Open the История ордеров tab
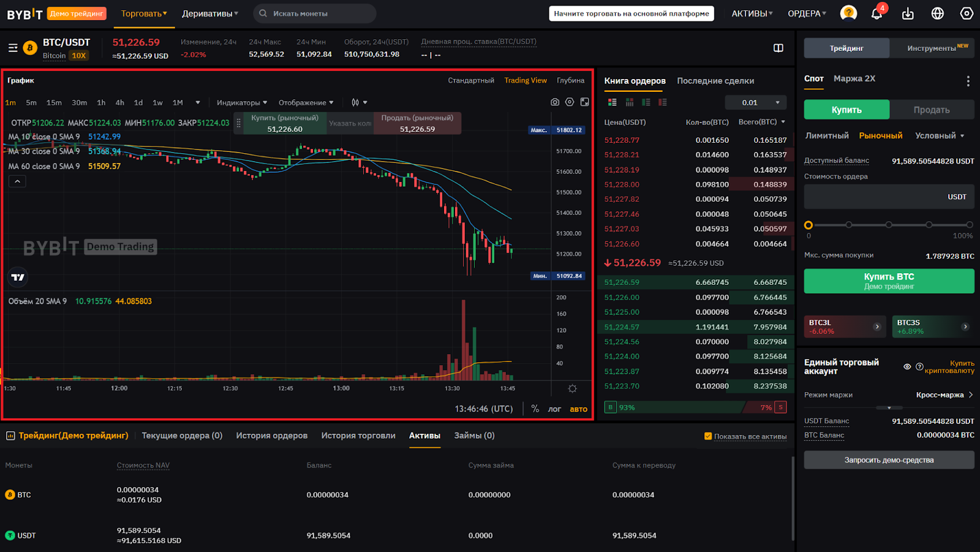980x552 pixels. (x=271, y=436)
